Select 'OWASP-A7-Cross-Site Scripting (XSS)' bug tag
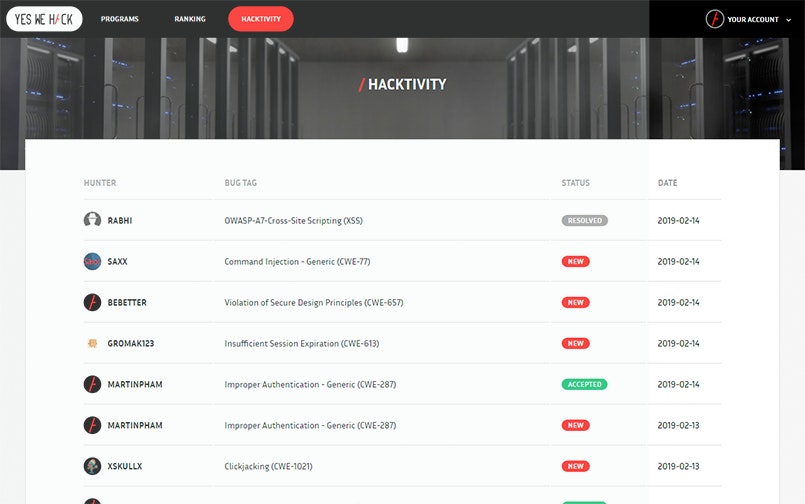The width and height of the screenshot is (805, 504). click(293, 221)
